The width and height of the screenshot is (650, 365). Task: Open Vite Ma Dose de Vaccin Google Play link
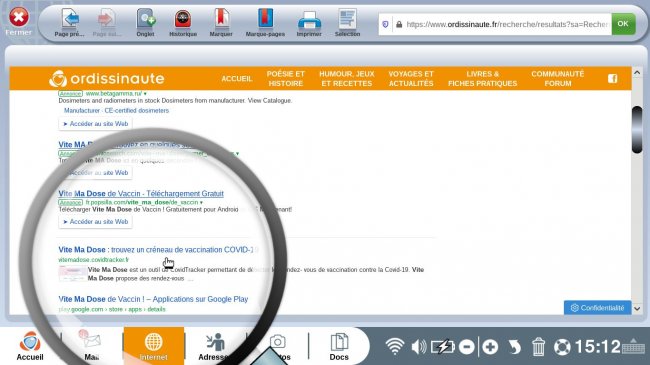point(153,299)
